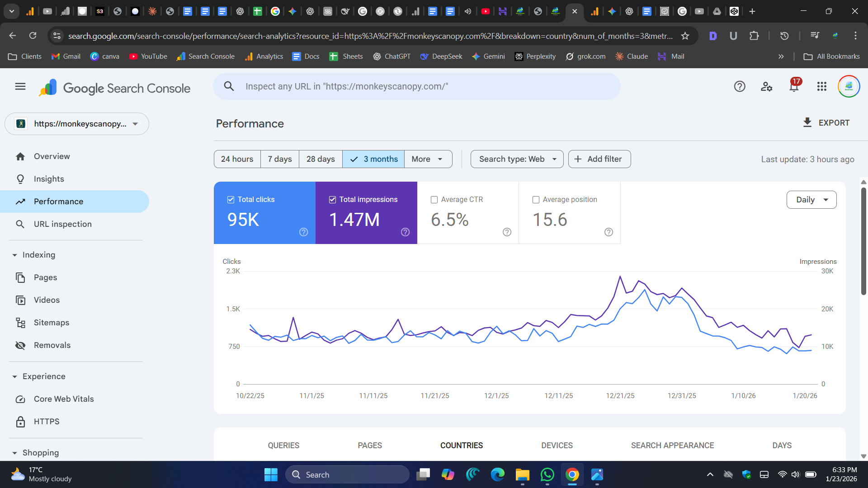This screenshot has width=868, height=488.
Task: Open the Search Console hamburger menu
Action: click(x=20, y=86)
